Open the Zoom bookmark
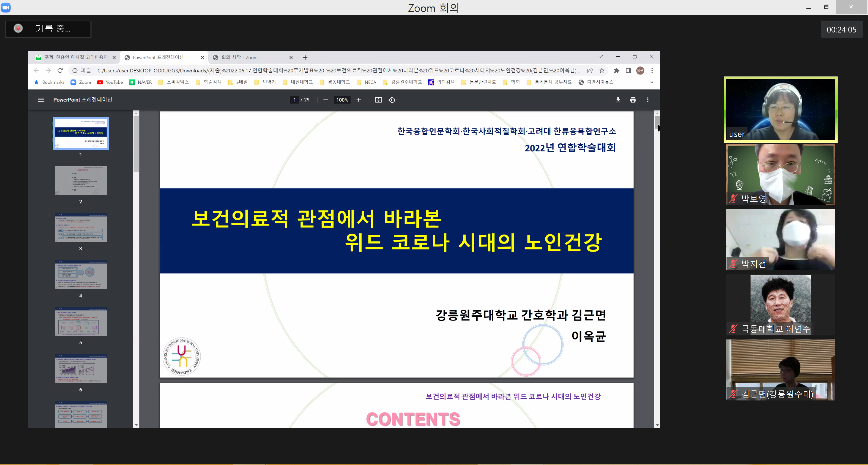Screen dimensions: 868x465 pyautogui.click(x=81, y=82)
